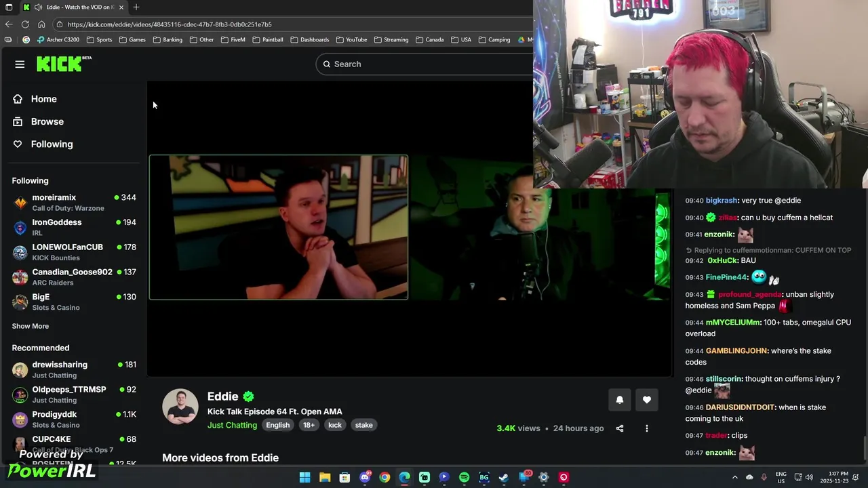Open File Explorer from the taskbar
868x488 pixels.
325,477
